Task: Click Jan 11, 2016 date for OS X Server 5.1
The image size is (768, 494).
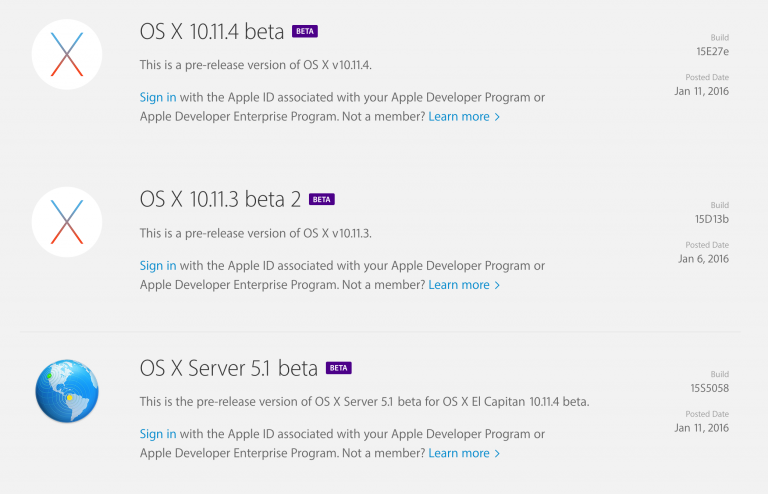Action: point(702,428)
